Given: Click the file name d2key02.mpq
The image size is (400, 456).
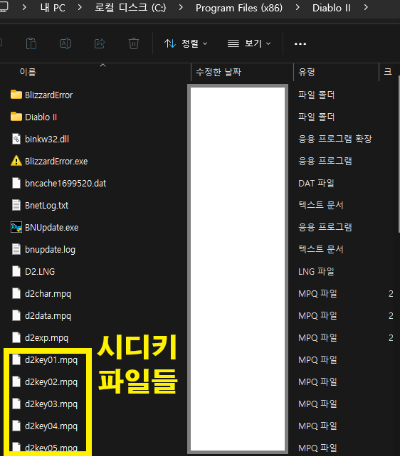Looking at the screenshot, I should pyautogui.click(x=51, y=382).
